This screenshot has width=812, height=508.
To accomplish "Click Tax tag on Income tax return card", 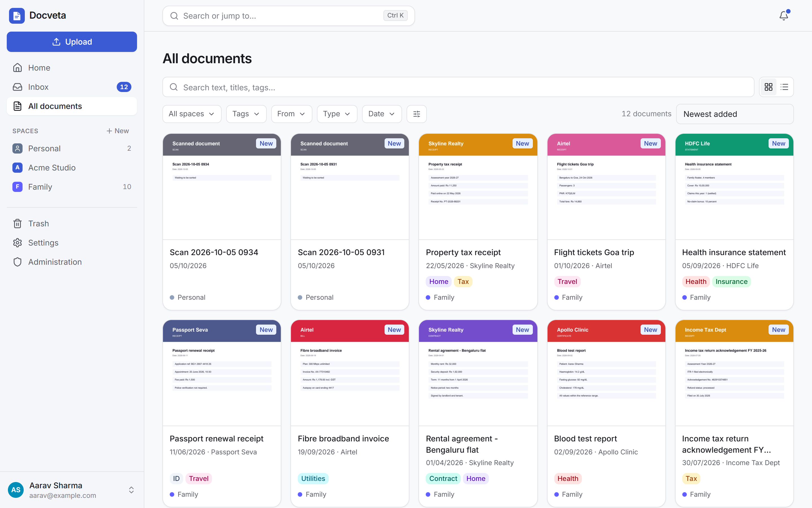I will pos(691,478).
